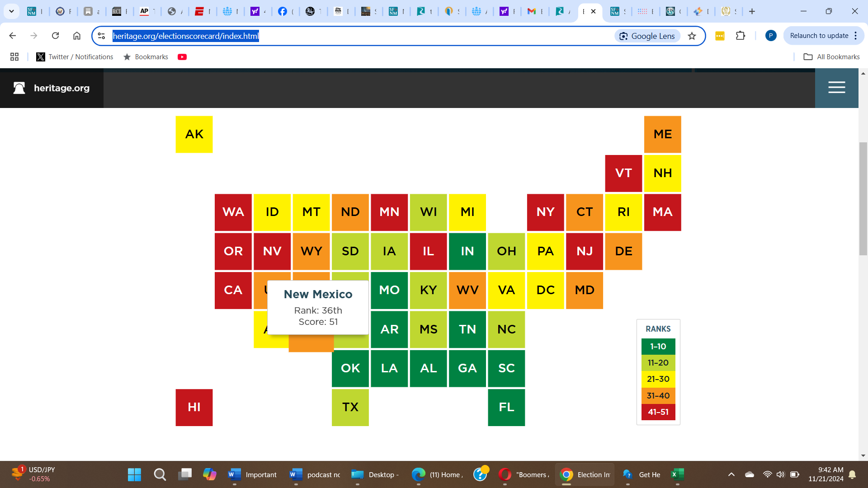Screen dimensions: 868x488
Task: Open a new browser tab
Action: click(x=752, y=11)
